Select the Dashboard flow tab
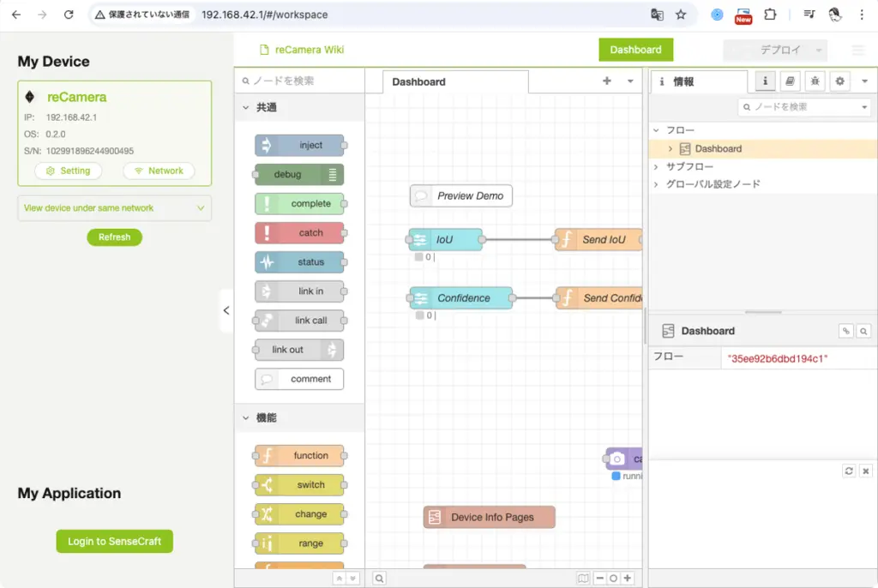Image resolution: width=878 pixels, height=588 pixels. point(454,81)
